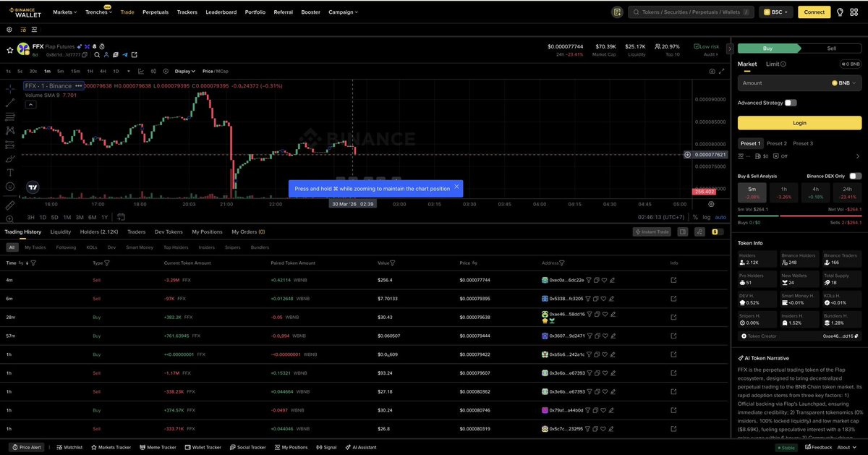Click the yellow Login button
Screen dimensions: 868x455
[x=799, y=123]
